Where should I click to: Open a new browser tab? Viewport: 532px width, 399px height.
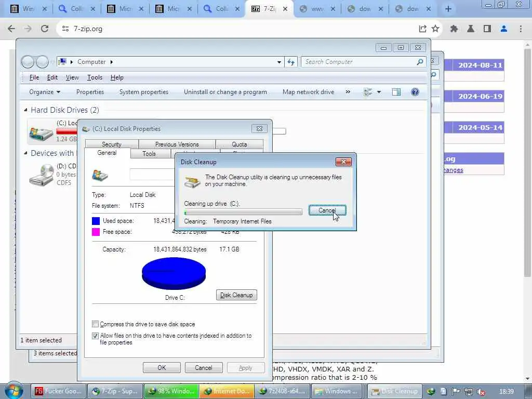(448, 9)
